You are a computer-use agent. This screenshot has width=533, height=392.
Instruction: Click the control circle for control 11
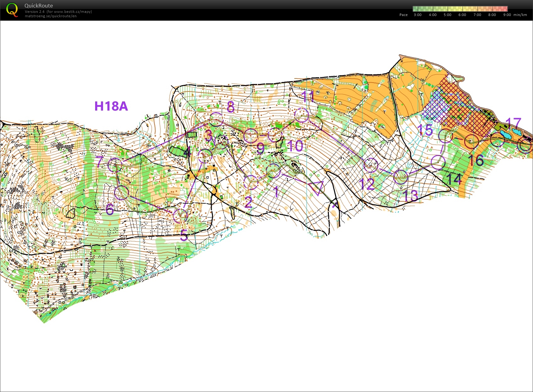(x=302, y=115)
